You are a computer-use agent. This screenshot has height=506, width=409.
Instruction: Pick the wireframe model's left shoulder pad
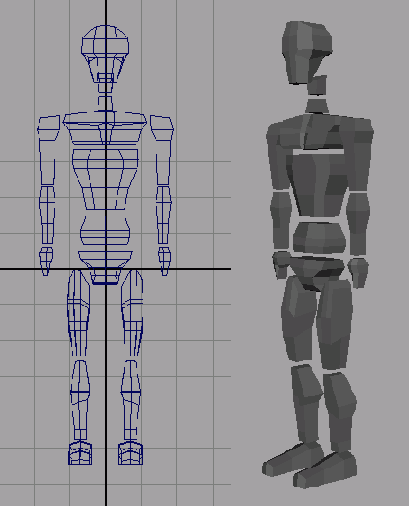[x=49, y=128]
